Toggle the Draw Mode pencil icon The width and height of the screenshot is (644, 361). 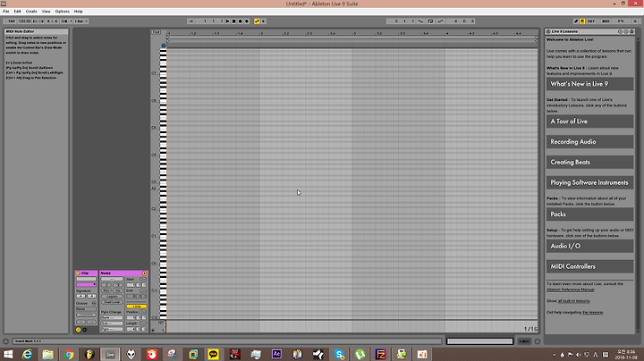pos(576,21)
